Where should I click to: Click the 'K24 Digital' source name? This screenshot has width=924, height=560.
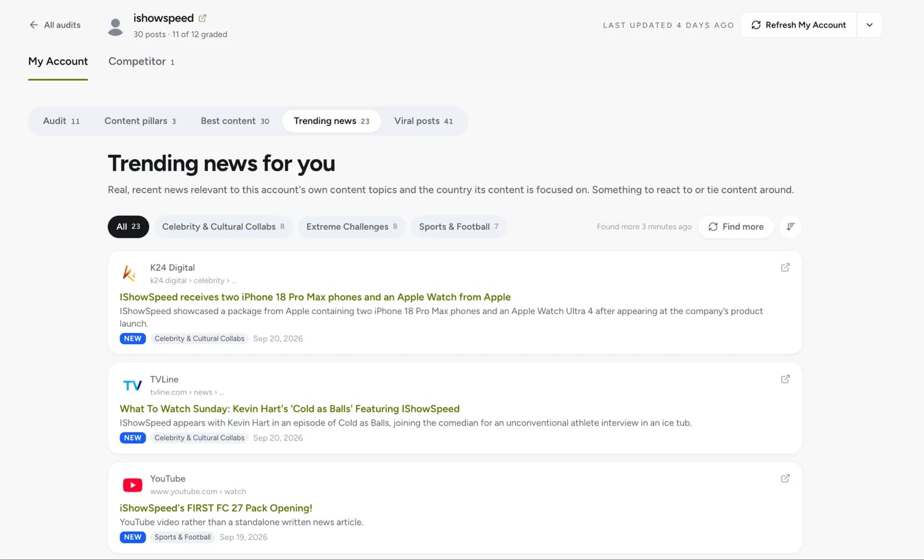(173, 267)
